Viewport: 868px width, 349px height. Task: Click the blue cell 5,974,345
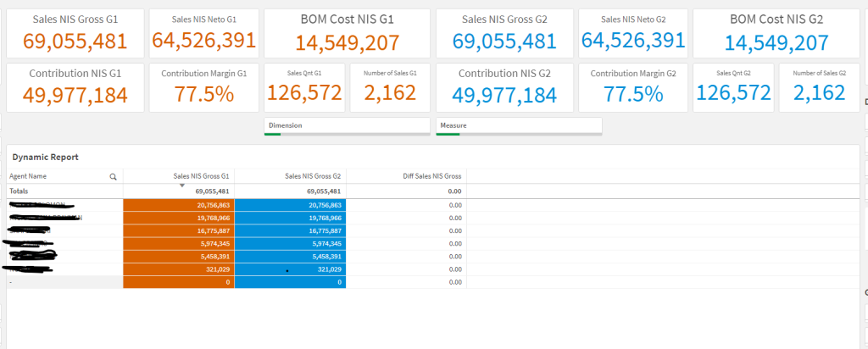point(291,243)
